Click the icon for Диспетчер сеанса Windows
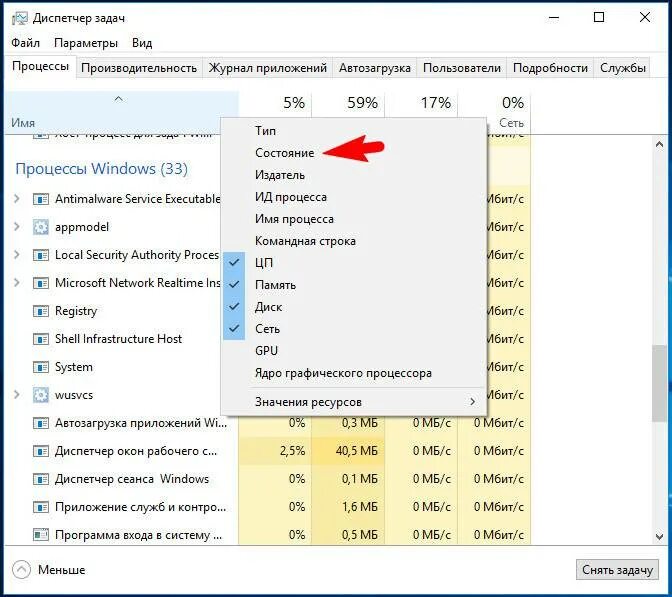672x597 pixels. coord(41,479)
